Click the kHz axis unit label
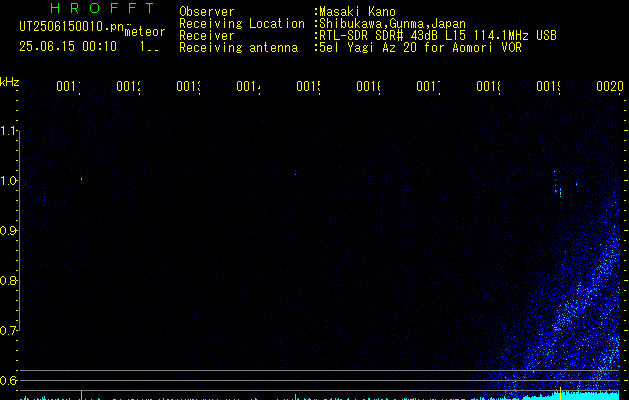This screenshot has height=400, width=629. click(10, 83)
